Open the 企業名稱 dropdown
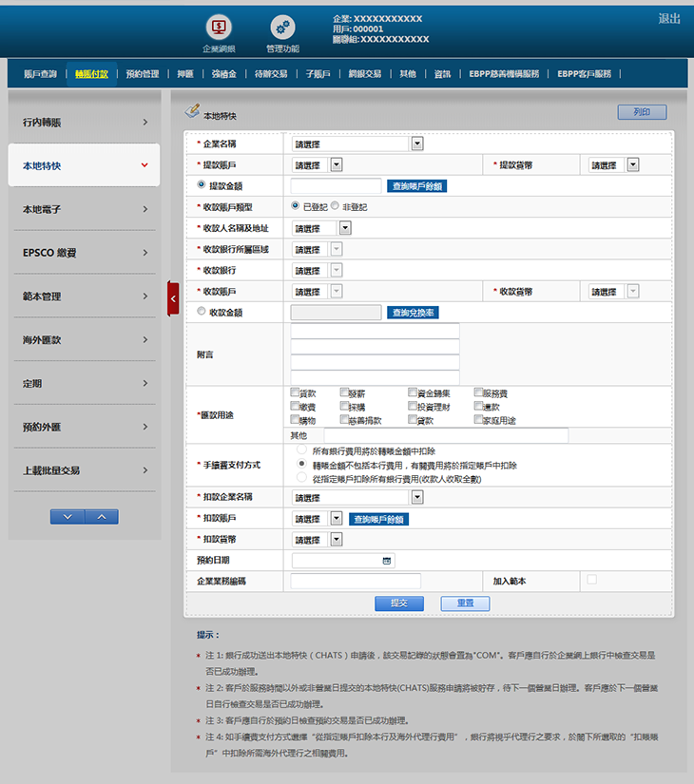The image size is (694, 784). (417, 144)
